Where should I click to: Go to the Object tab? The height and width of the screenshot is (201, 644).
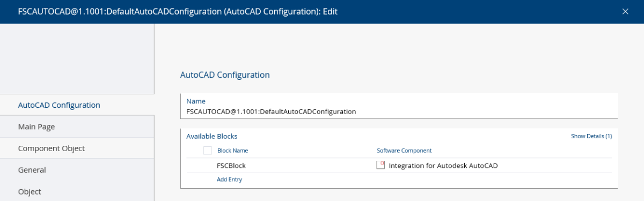[77, 191]
